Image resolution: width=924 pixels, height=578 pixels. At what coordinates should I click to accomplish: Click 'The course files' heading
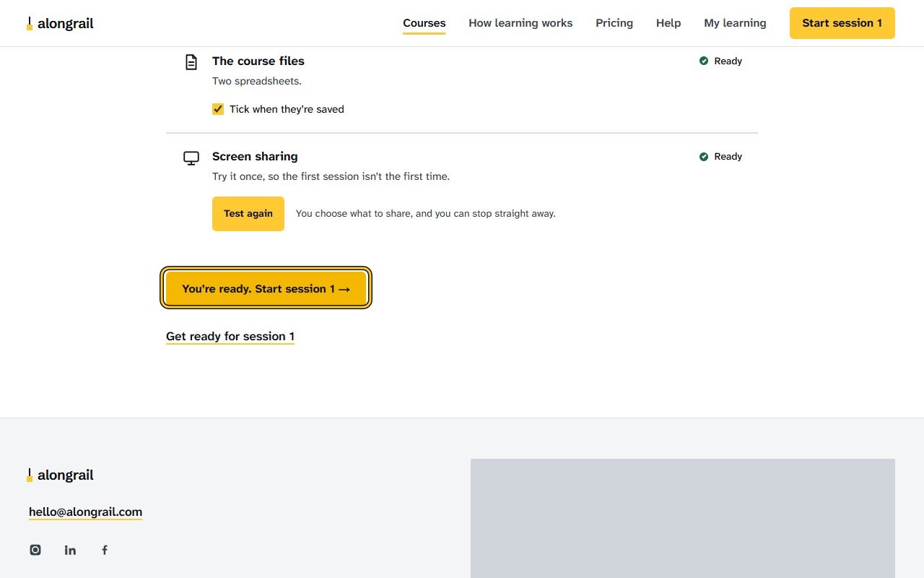[x=258, y=61]
